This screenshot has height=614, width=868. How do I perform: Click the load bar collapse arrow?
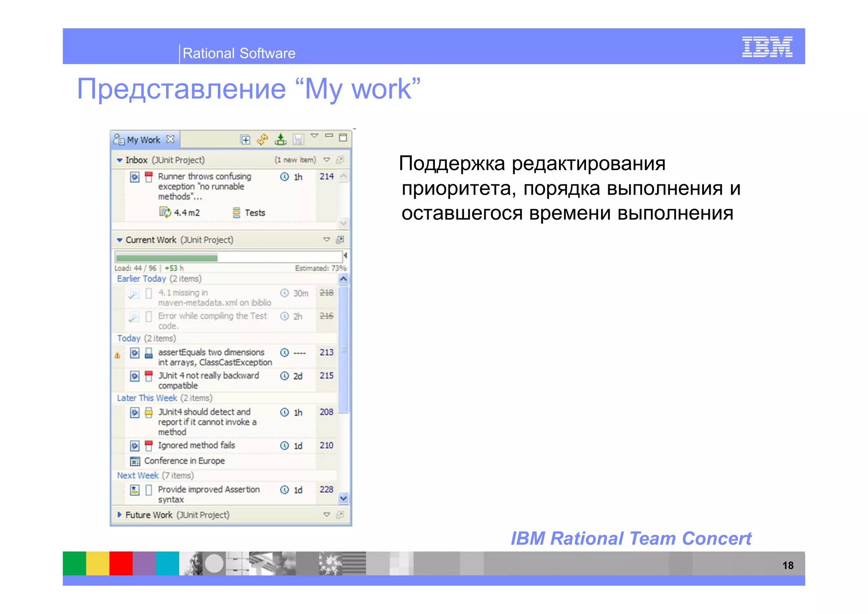(345, 255)
